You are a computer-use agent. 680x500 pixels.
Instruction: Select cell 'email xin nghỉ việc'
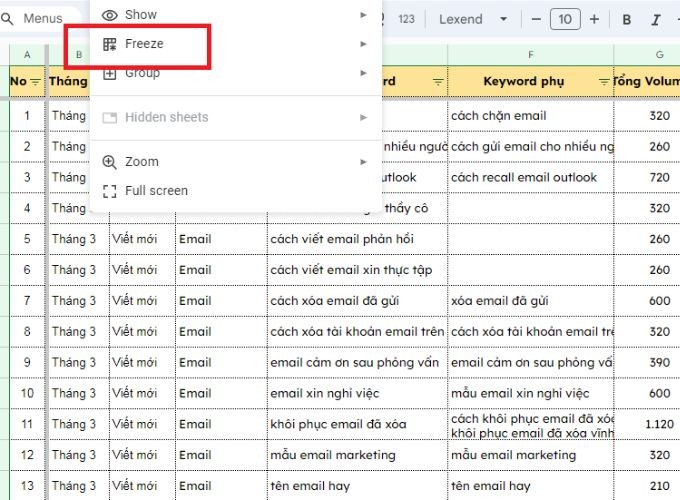click(x=357, y=393)
